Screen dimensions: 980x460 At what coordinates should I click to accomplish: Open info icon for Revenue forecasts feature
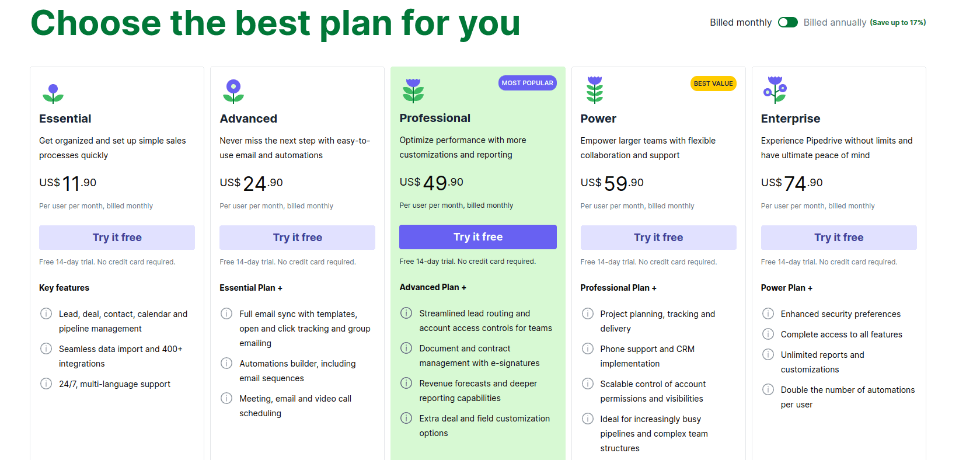point(406,383)
